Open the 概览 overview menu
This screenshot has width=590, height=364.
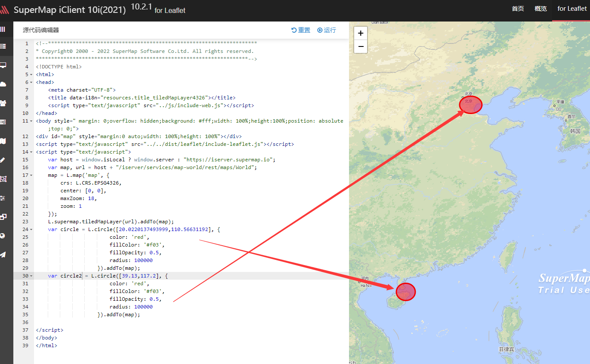coord(541,9)
